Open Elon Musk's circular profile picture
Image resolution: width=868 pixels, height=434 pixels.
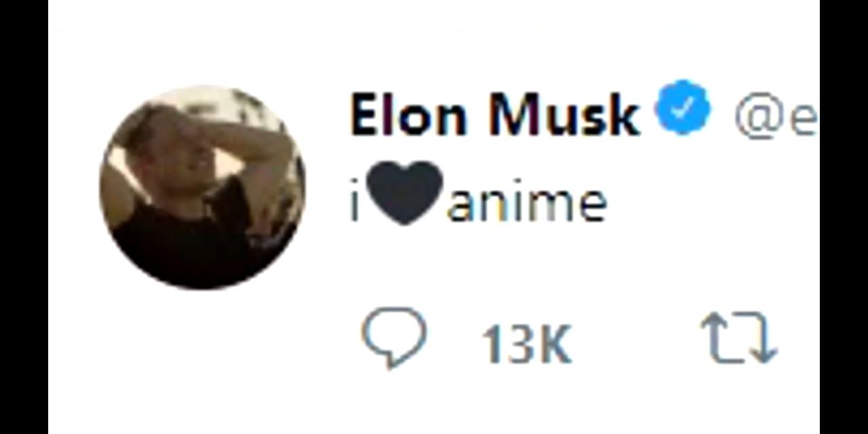click(202, 187)
